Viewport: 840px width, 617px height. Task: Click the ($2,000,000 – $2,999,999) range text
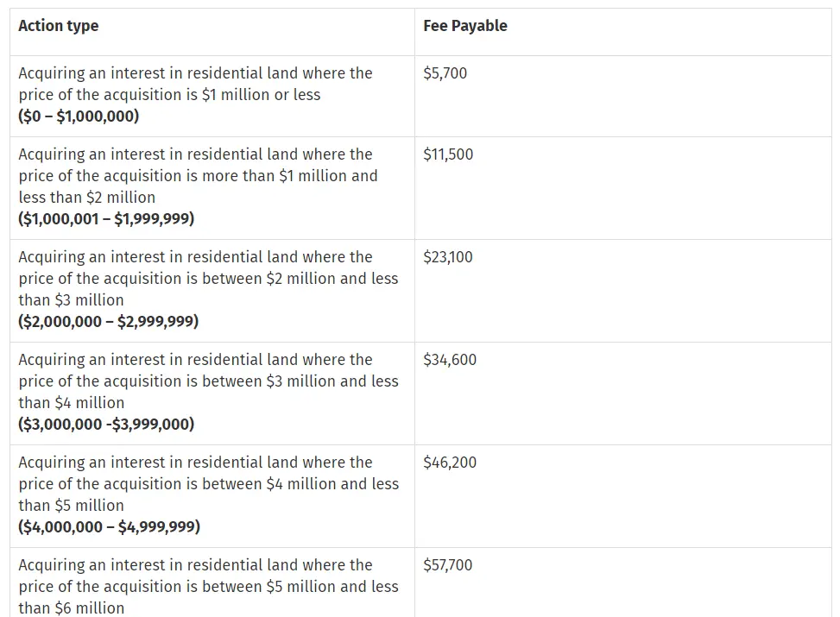[x=109, y=322]
